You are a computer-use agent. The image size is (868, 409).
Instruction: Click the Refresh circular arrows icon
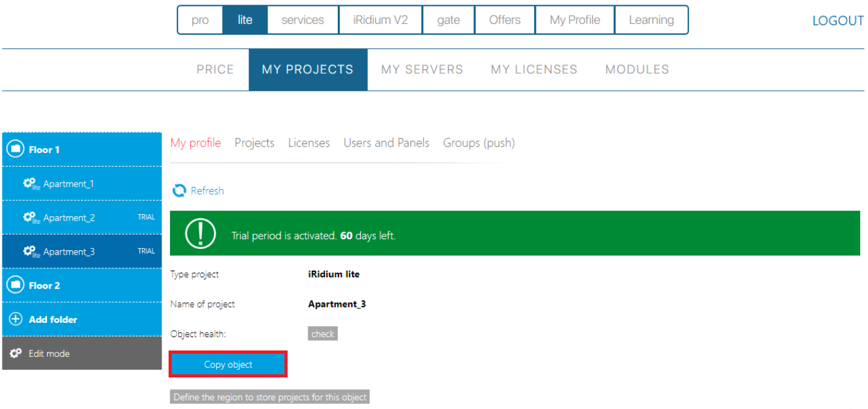tap(180, 191)
